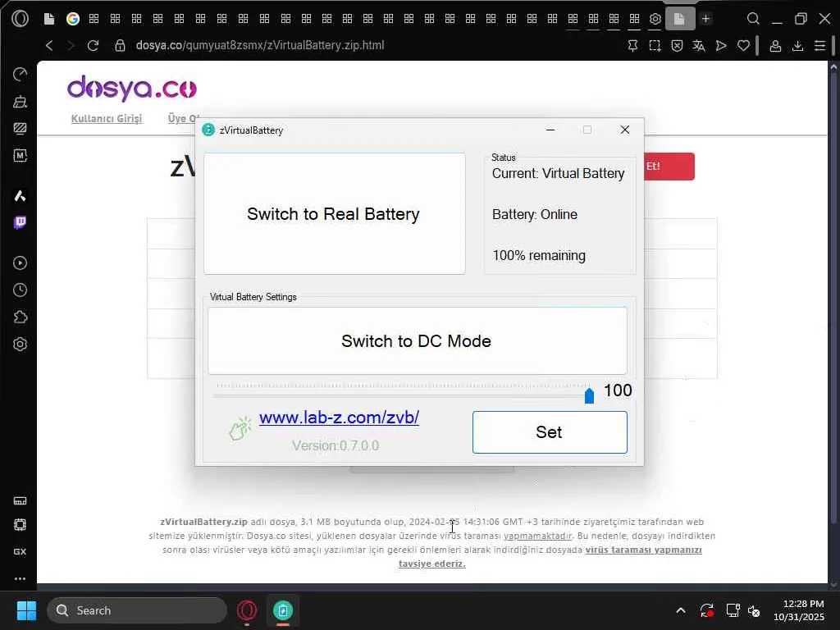Minimize the zVirtualBattery window

tap(550, 130)
